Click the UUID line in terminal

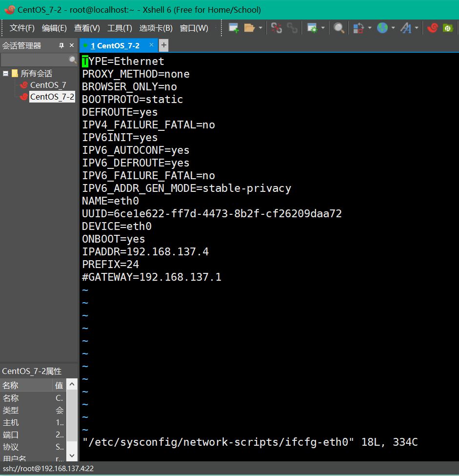click(212, 214)
